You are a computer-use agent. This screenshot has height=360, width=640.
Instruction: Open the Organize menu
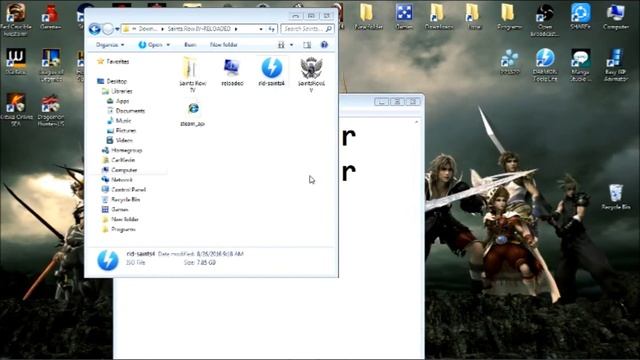coord(110,45)
